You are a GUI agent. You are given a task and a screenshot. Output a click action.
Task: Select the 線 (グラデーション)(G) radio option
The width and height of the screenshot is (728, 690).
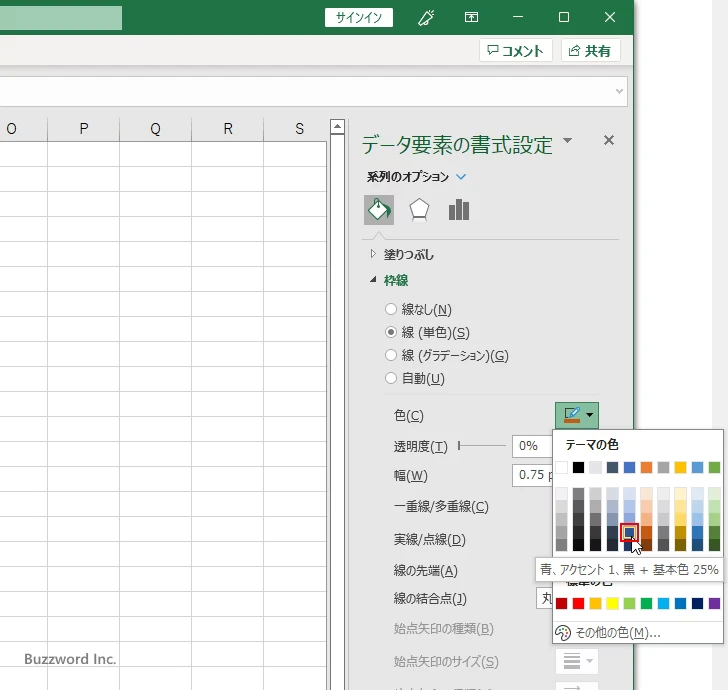pos(391,355)
